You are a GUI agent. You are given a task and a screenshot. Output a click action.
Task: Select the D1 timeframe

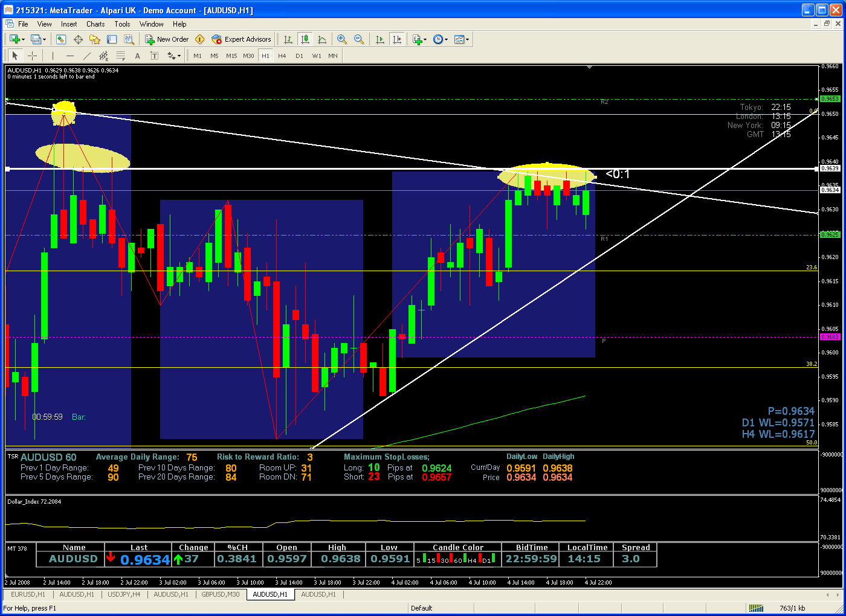coord(299,56)
